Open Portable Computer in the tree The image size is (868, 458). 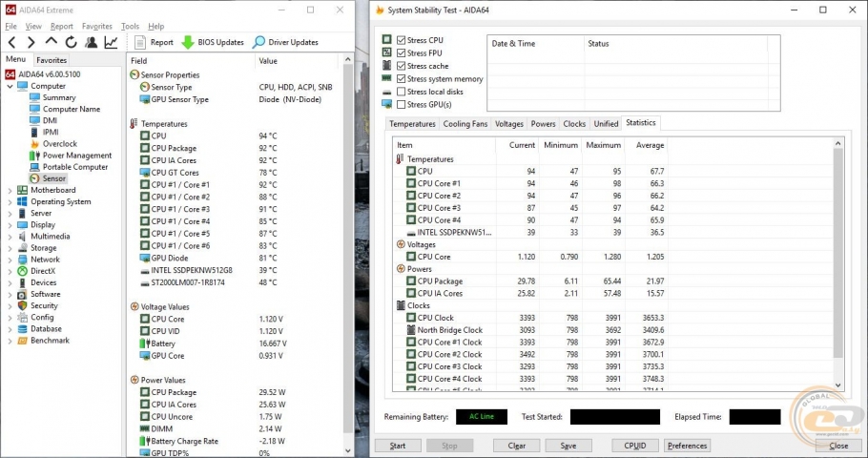pyautogui.click(x=75, y=167)
